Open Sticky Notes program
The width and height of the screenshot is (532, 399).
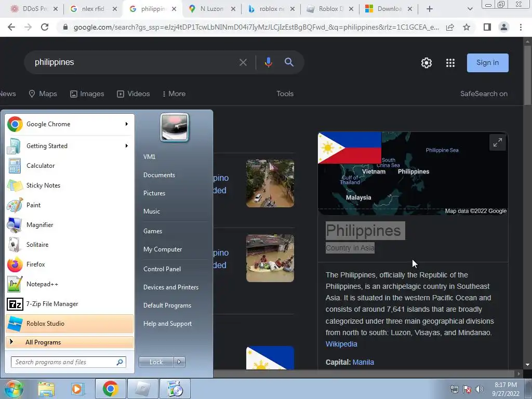70,185
